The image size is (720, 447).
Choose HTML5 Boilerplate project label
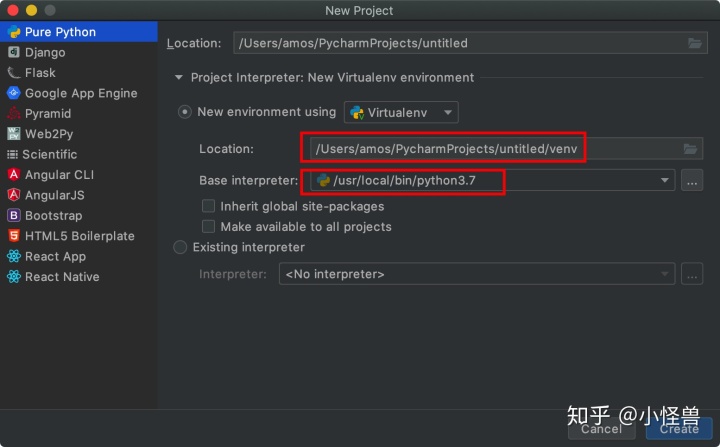coord(79,236)
